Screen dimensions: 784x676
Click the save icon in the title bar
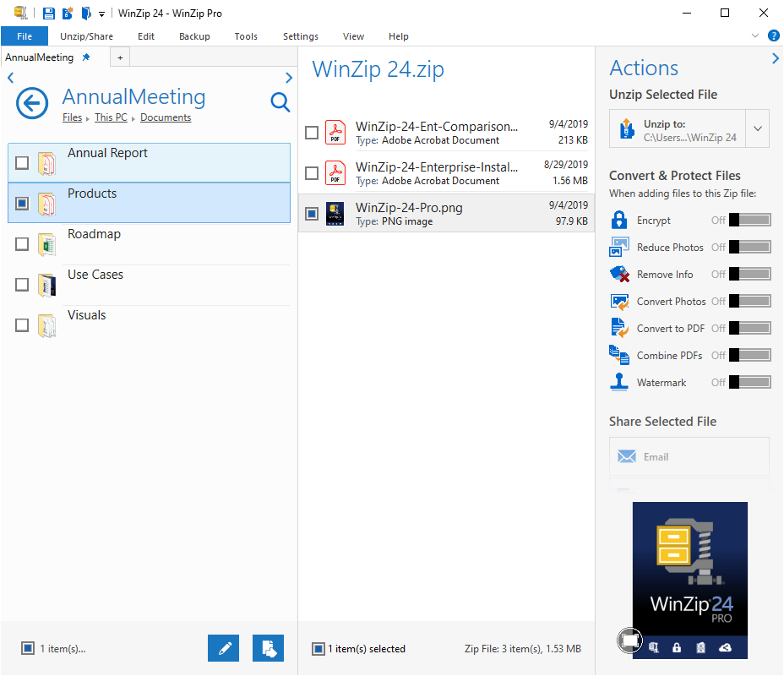point(48,13)
